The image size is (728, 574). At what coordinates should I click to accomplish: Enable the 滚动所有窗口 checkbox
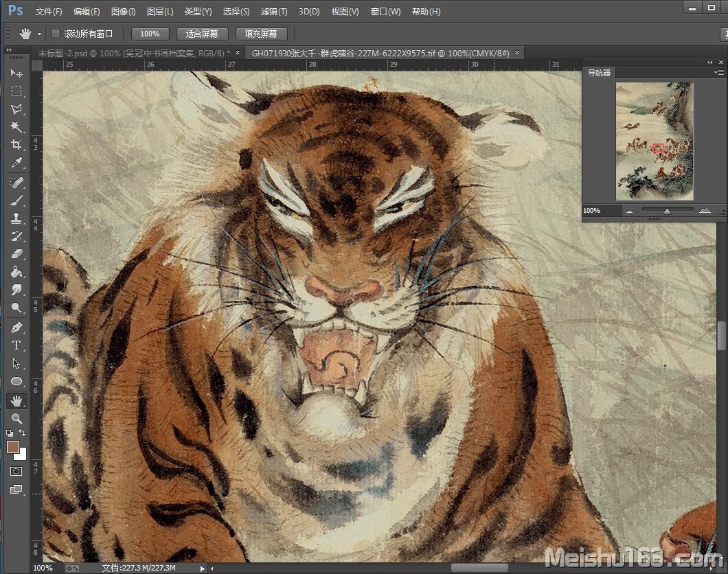click(x=55, y=34)
